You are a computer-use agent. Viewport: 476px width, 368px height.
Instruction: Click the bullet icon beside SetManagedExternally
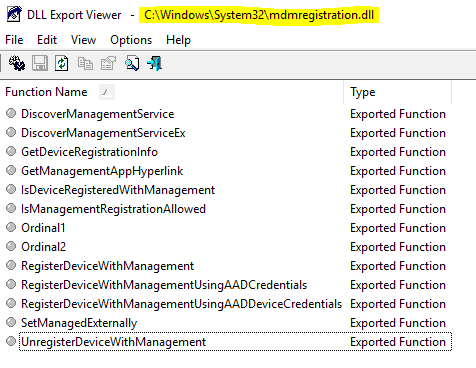[x=11, y=322]
